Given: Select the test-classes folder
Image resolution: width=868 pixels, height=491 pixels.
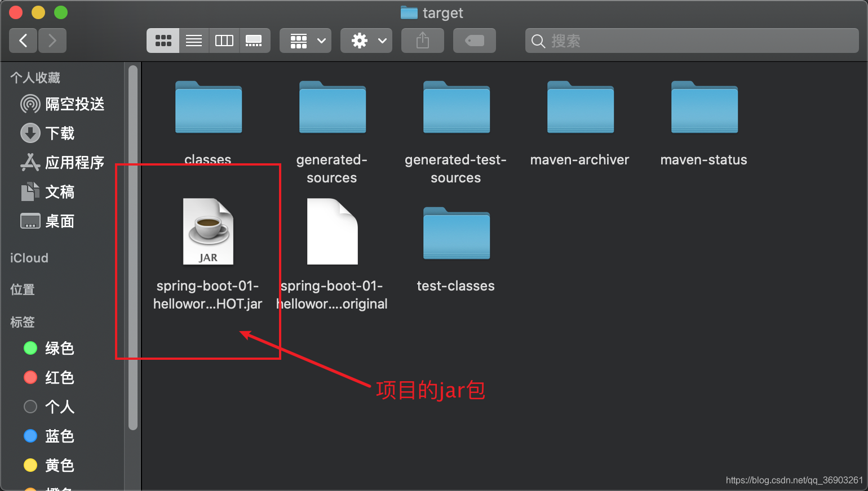Looking at the screenshot, I should [456, 234].
